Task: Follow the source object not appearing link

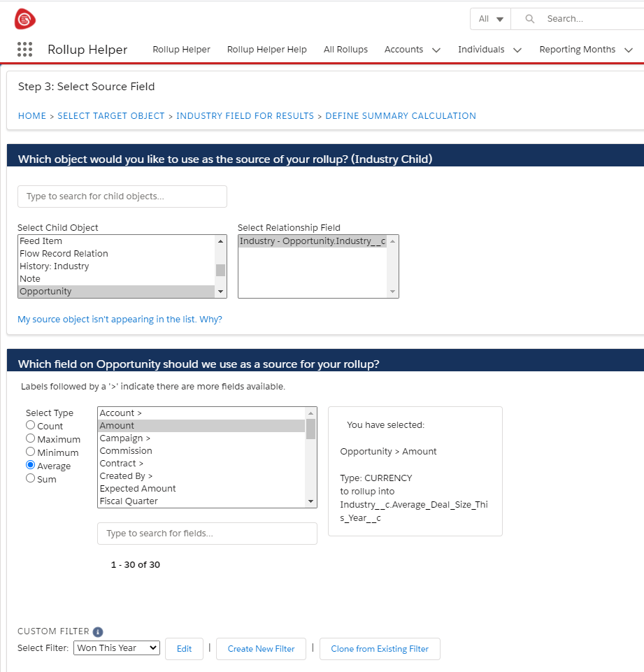Action: coord(120,319)
